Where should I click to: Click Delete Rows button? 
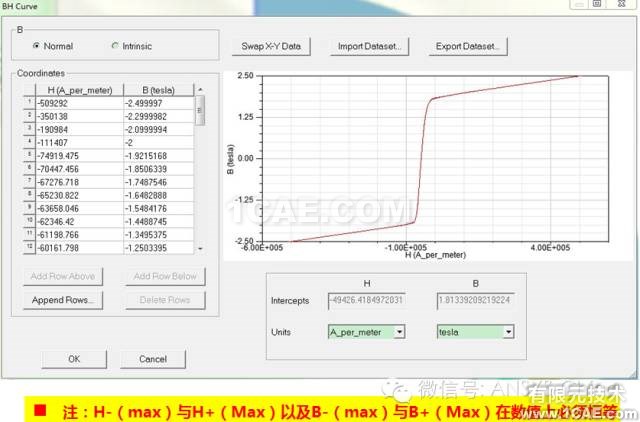[165, 300]
